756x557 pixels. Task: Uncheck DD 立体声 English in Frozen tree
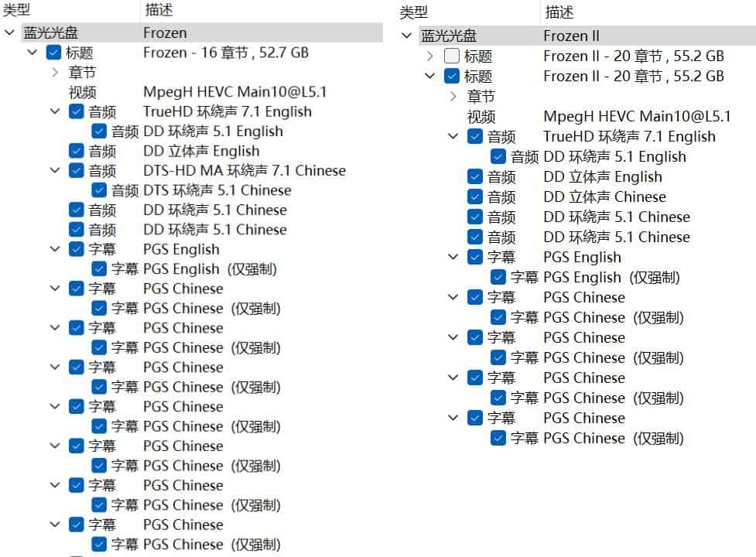coord(76,151)
